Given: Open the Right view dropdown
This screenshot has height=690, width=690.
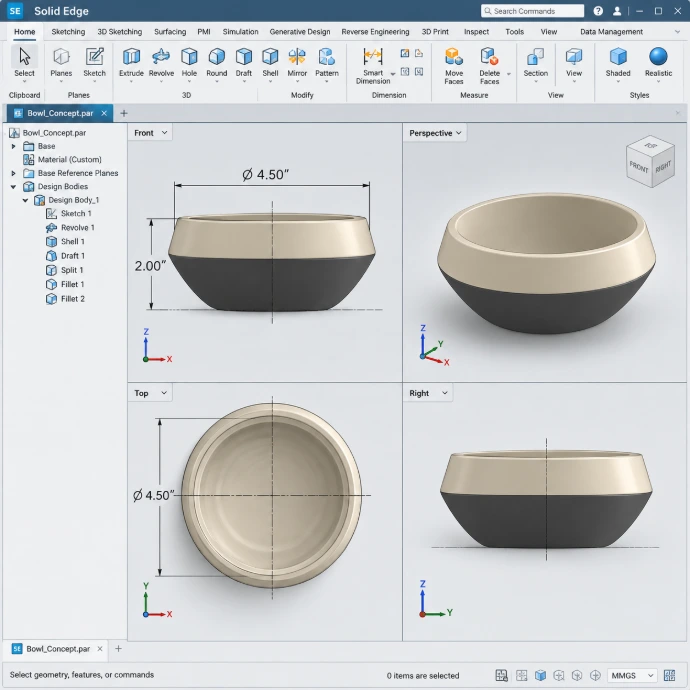Looking at the screenshot, I should [x=428, y=393].
